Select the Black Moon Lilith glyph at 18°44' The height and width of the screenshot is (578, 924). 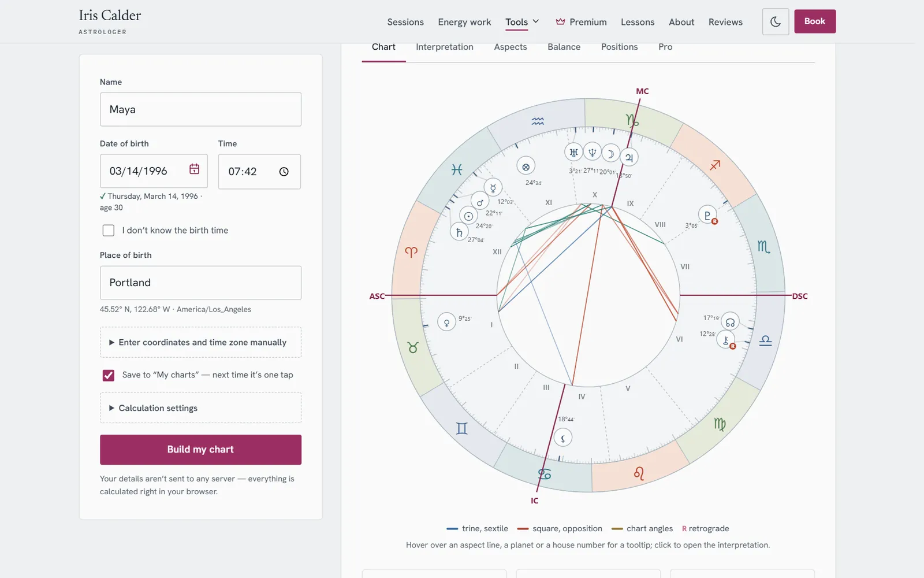[x=563, y=438]
